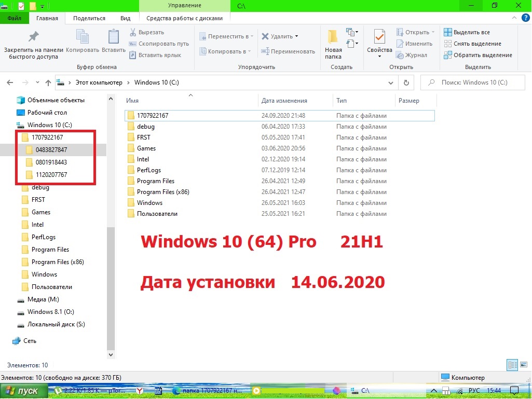This screenshot has width=532, height=399.
Task: Open Средства работы с дисками tab
Action: pyautogui.click(x=185, y=18)
